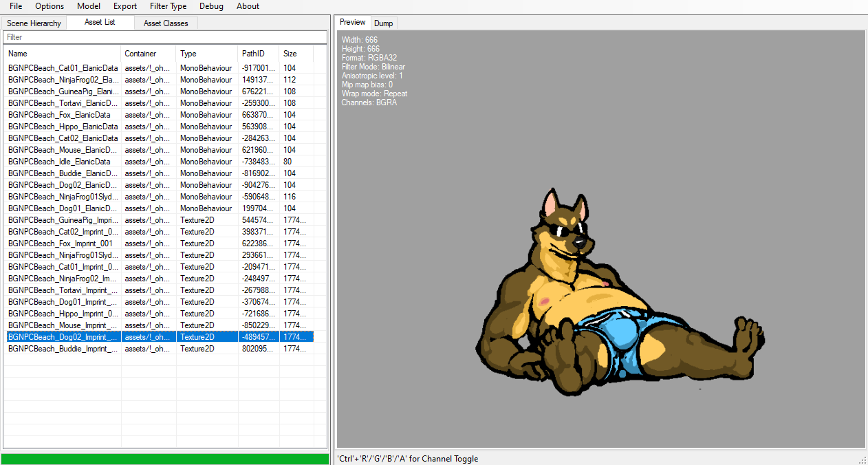Sort assets by the Name column header

point(62,54)
